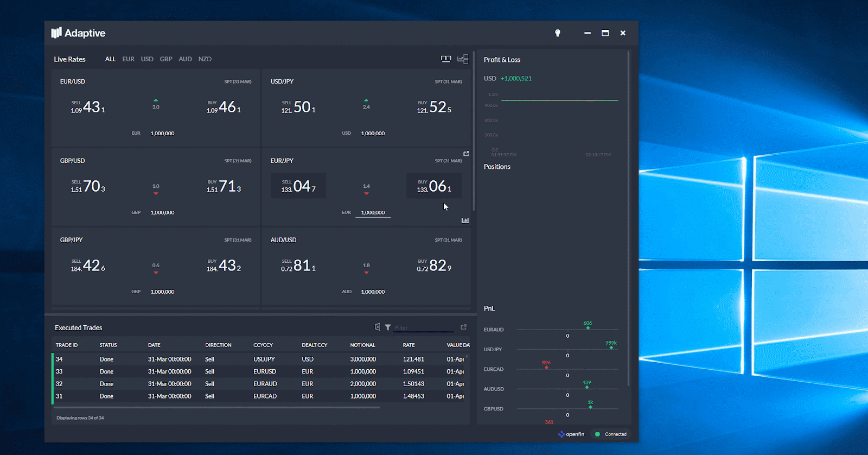This screenshot has height=455, width=868.
Task: Click the GBP/JPY notional amount field
Action: (163, 292)
